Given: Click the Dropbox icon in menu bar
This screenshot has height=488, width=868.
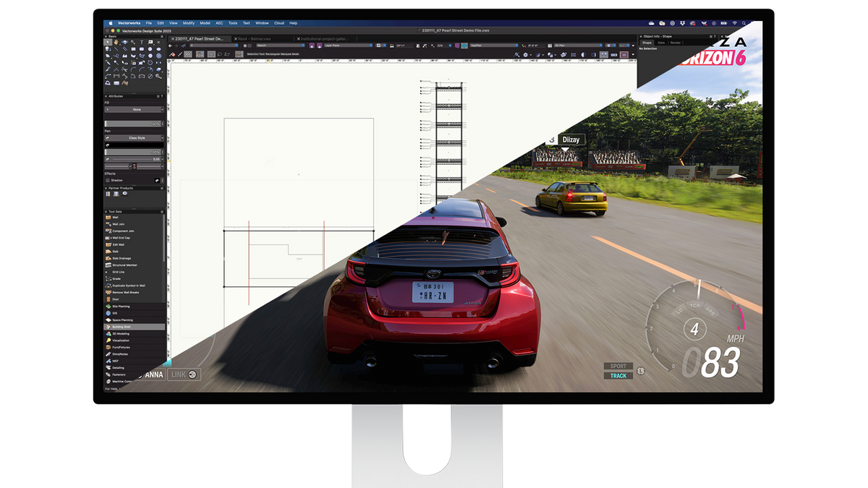Looking at the screenshot, I should click(x=683, y=23).
